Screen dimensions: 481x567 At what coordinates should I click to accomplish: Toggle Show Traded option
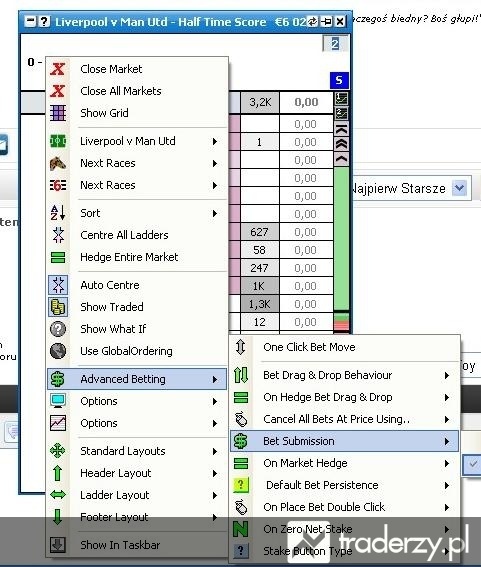pyautogui.click(x=137, y=307)
